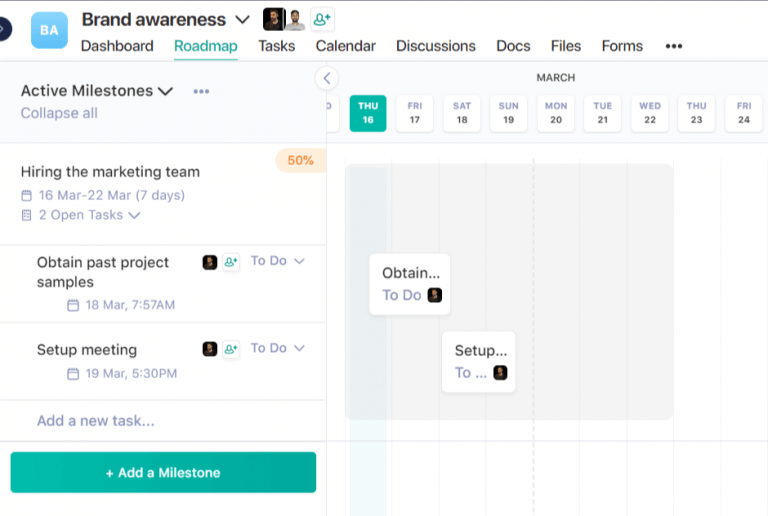Click the Collapse all link
This screenshot has width=768, height=516.
pos(59,113)
